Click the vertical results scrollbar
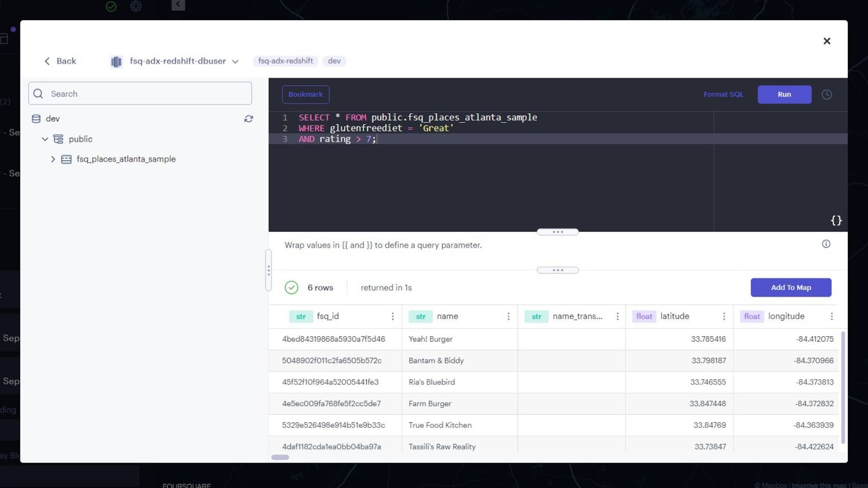The image size is (868, 488). tap(843, 388)
